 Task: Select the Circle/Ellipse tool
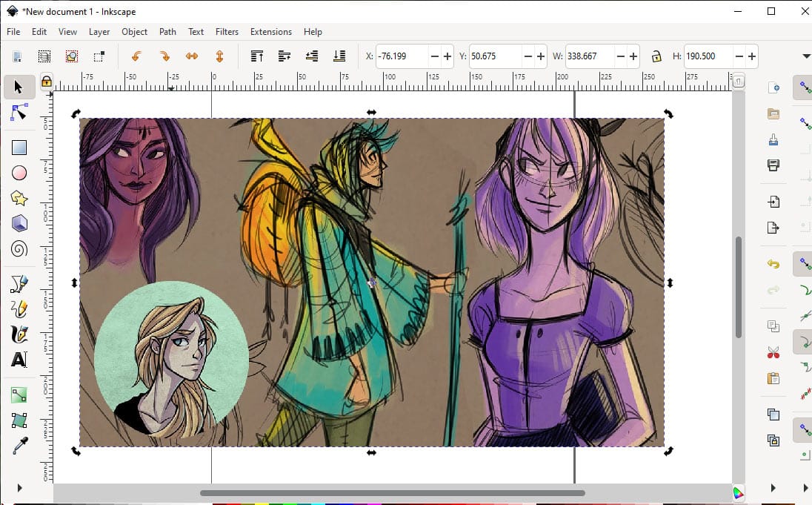[19, 173]
